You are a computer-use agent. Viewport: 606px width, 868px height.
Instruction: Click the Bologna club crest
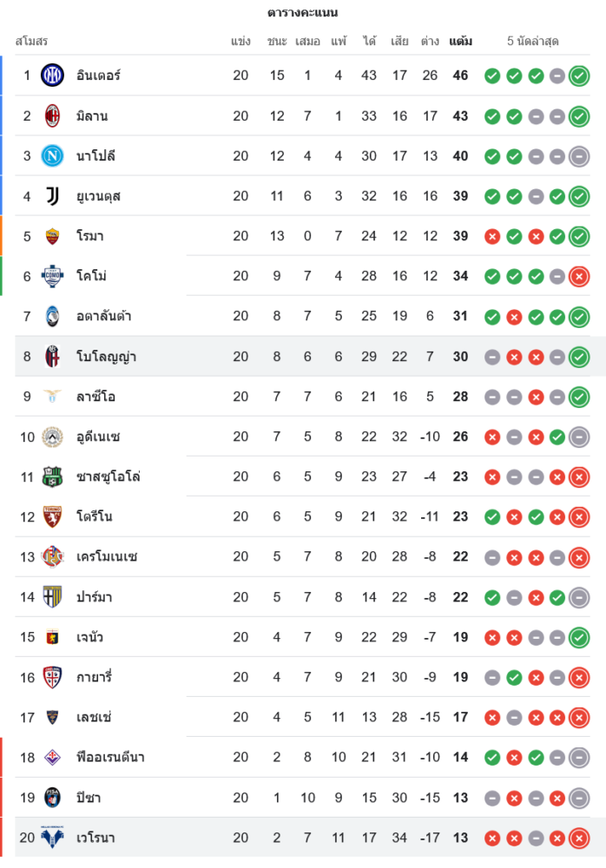pos(53,357)
